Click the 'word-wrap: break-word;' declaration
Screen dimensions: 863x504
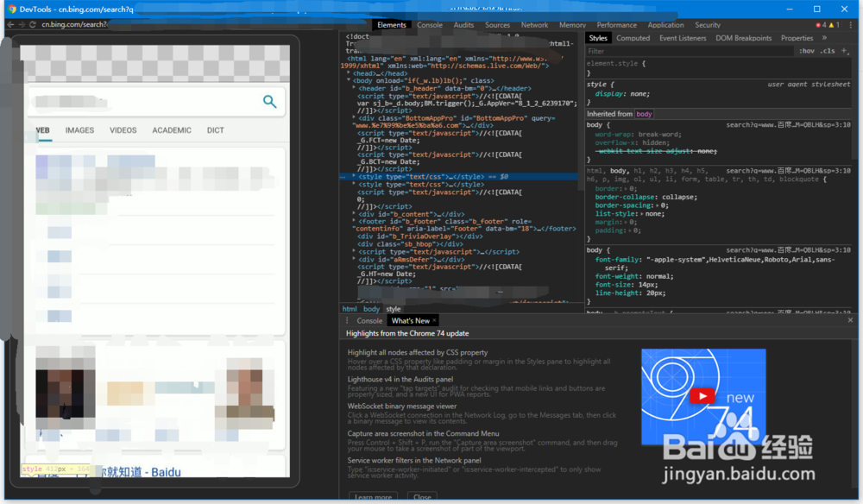(x=638, y=135)
